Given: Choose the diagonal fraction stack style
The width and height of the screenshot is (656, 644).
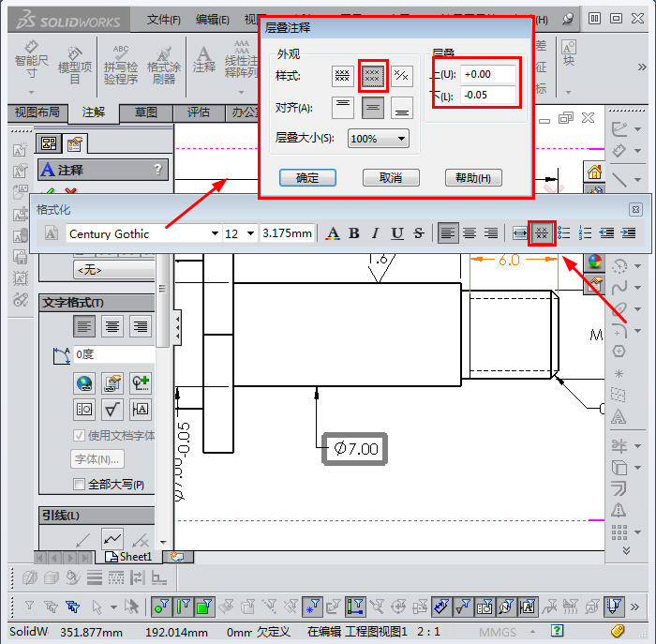Looking at the screenshot, I should pos(401,76).
